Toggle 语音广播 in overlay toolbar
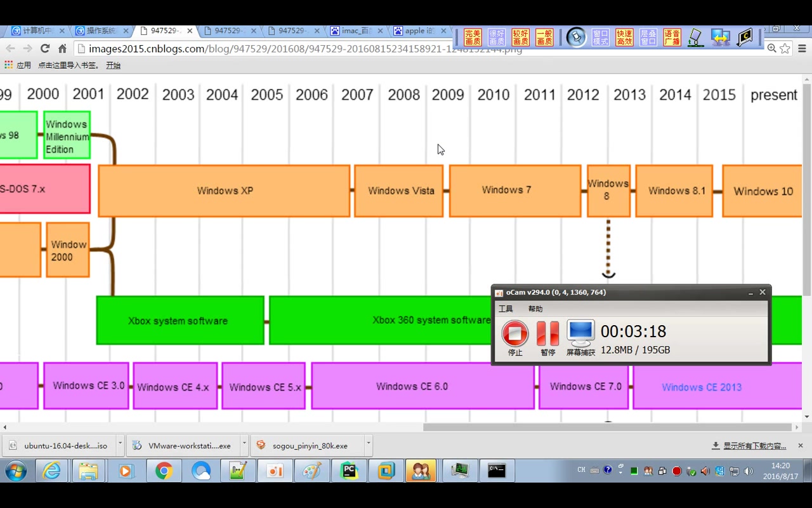 (x=672, y=37)
